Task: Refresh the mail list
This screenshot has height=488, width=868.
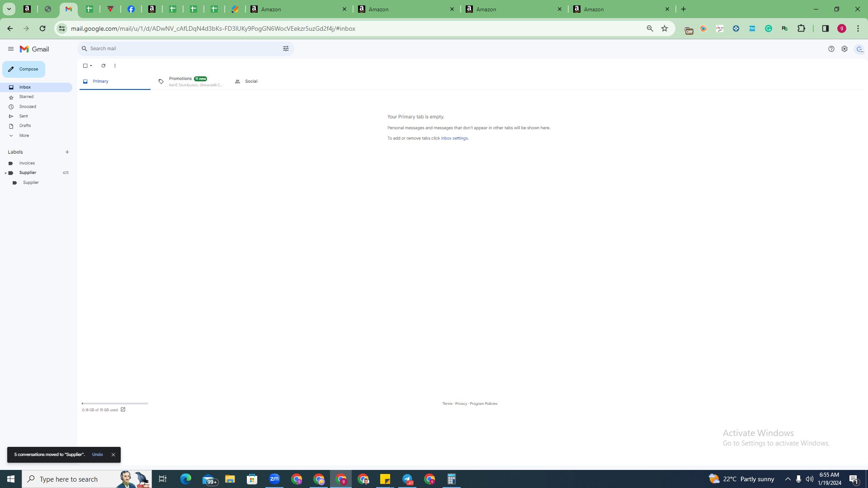Action: (104, 66)
